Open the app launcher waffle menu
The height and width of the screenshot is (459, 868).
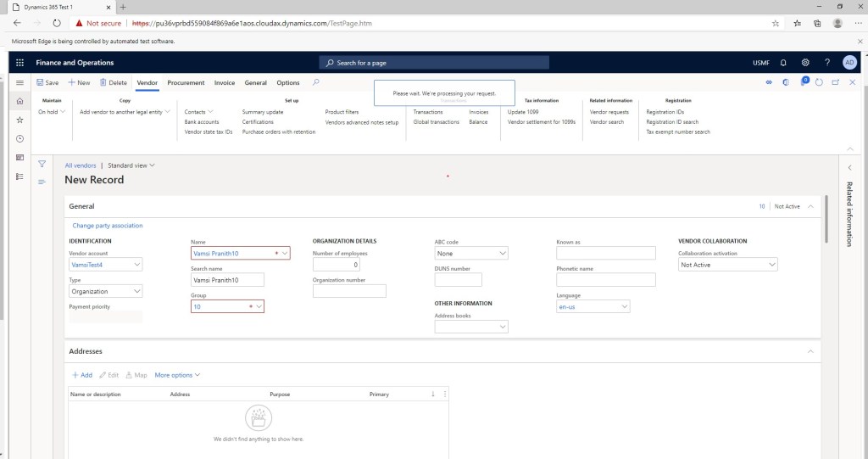20,63
